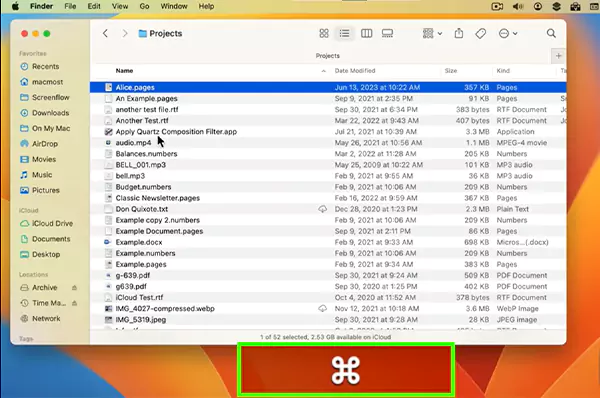This screenshot has width=600, height=398.
Task: Go back with the back arrow
Action: pos(106,34)
